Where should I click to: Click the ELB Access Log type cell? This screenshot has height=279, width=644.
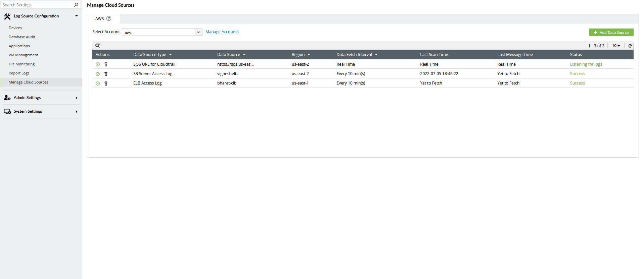point(147,83)
